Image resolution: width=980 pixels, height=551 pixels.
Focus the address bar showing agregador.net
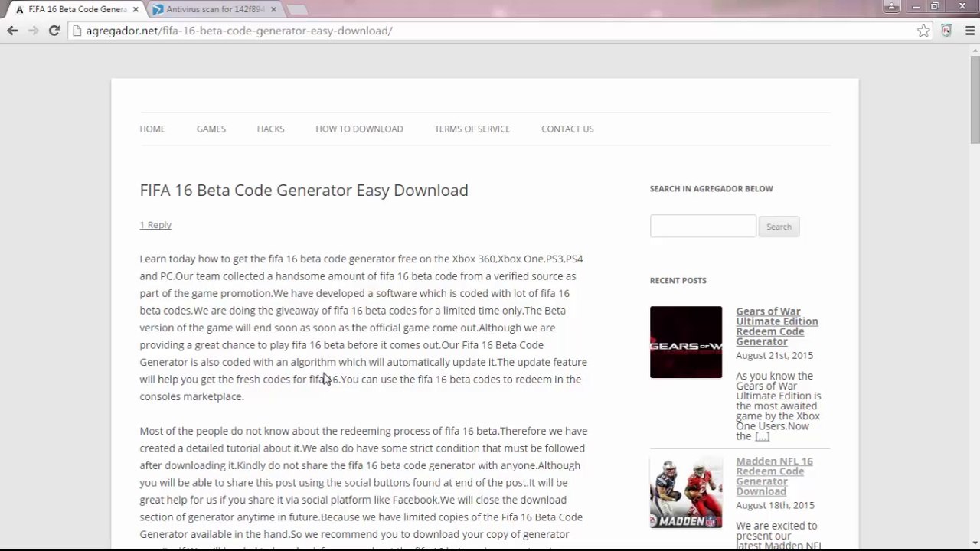[x=490, y=31]
